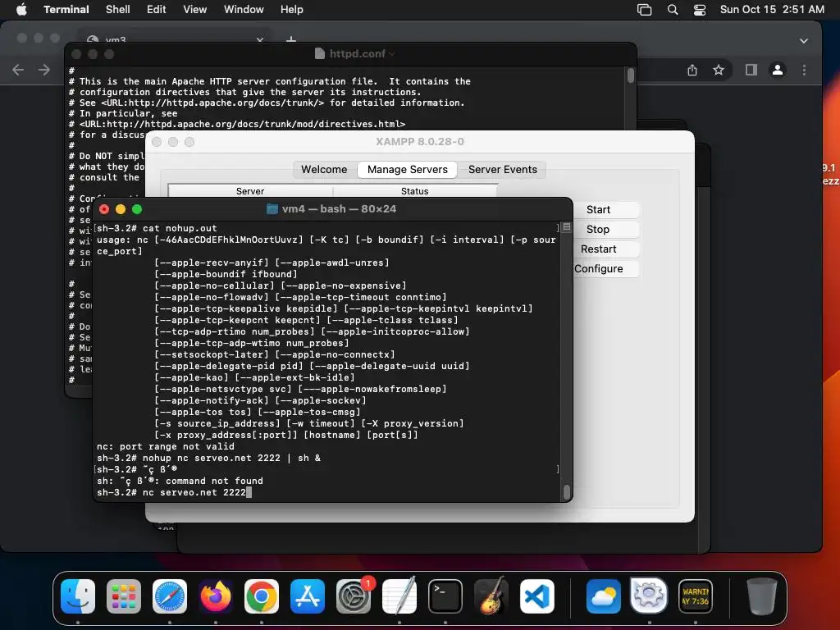Screen dimensions: 840x630
Task: Select the Manage Servers tab in XAMPP
Action: pyautogui.click(x=407, y=169)
